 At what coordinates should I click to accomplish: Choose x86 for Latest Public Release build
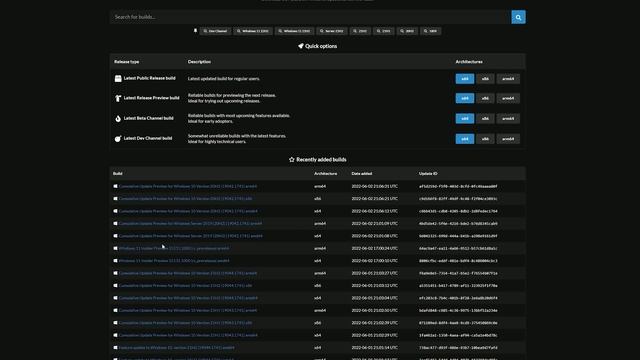(485, 79)
